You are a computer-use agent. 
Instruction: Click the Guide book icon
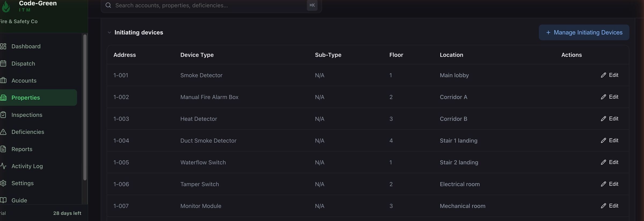pos(3,200)
